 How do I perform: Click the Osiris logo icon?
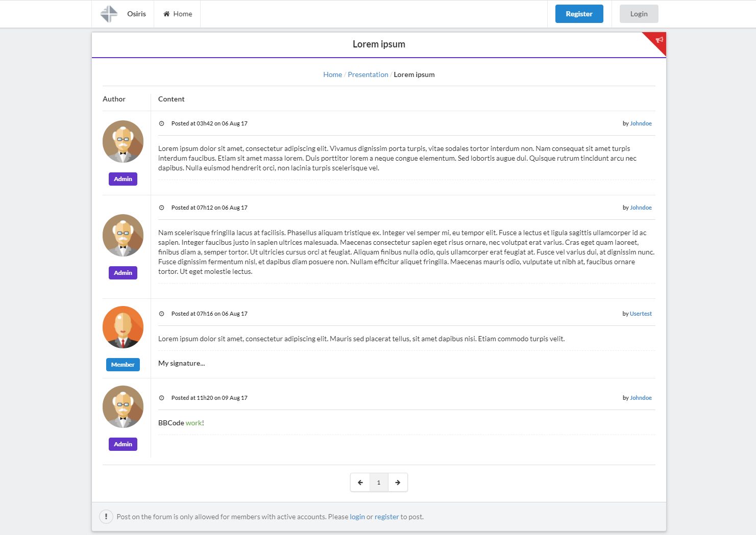[109, 14]
